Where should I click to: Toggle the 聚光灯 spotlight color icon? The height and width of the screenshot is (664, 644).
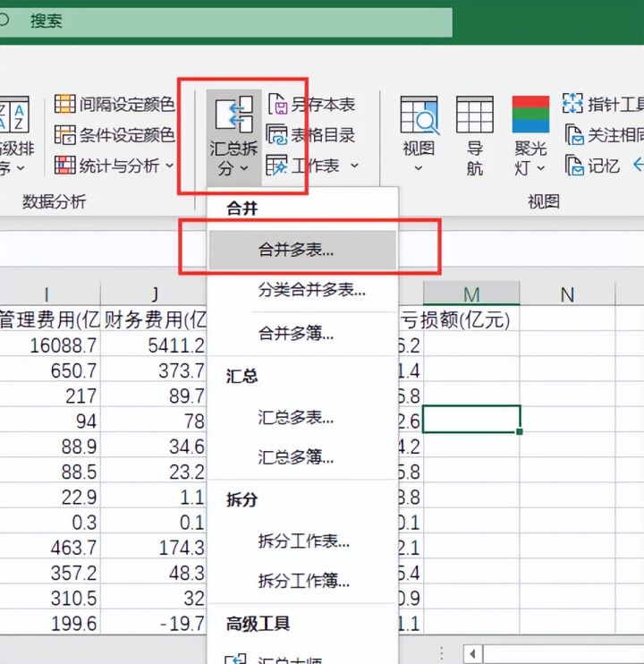tap(530, 115)
